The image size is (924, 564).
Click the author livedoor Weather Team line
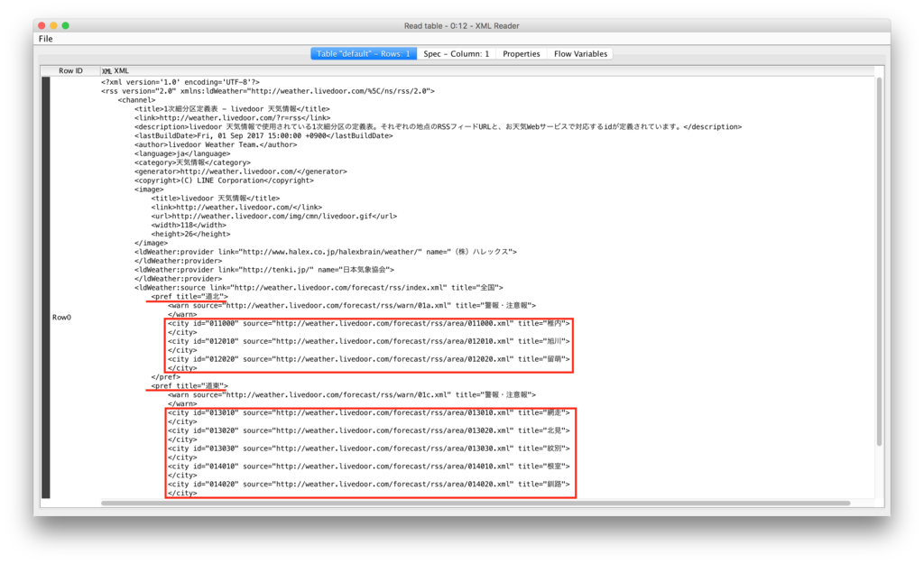(x=216, y=144)
